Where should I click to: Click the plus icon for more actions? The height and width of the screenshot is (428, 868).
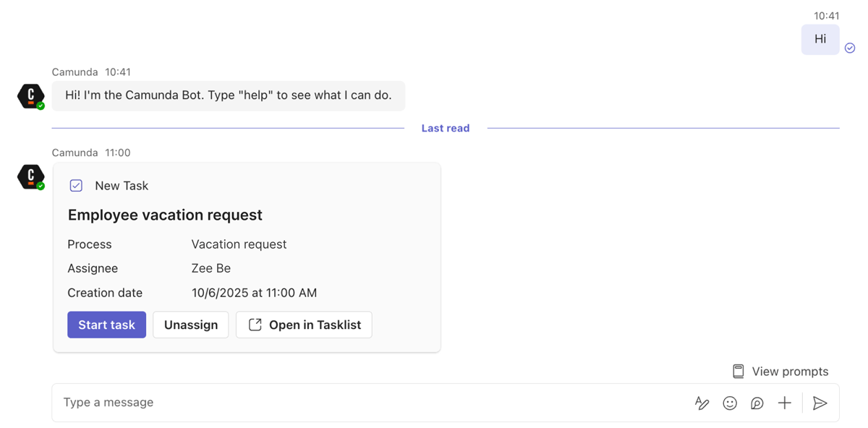pyautogui.click(x=785, y=403)
